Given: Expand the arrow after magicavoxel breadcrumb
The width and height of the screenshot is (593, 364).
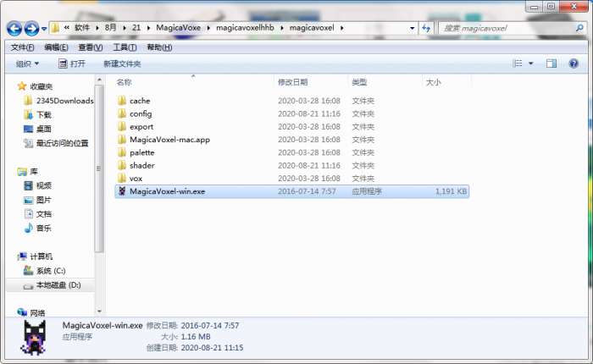Looking at the screenshot, I should point(342,28).
